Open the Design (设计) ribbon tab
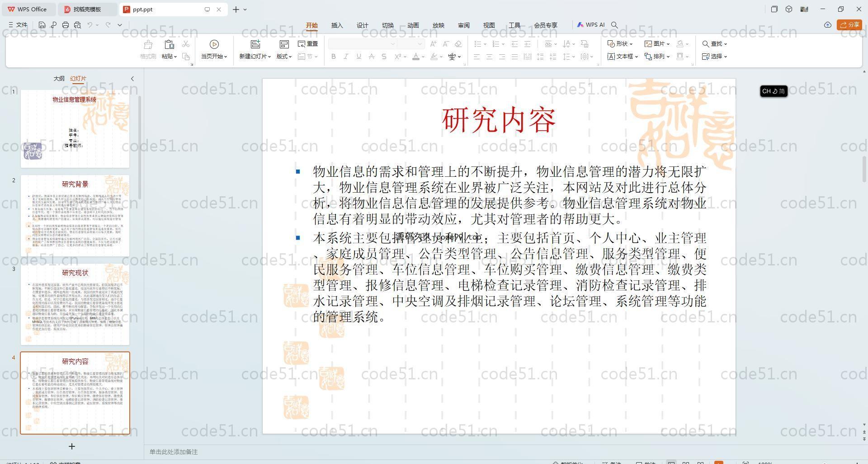Viewport: 868px width, 464px height. click(x=363, y=25)
